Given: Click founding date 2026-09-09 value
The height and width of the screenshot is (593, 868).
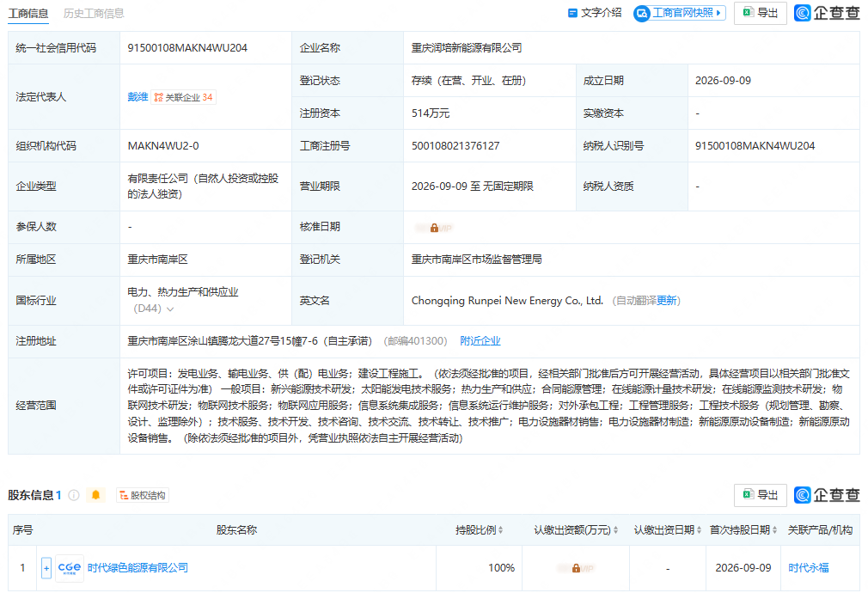Looking at the screenshot, I should (723, 81).
